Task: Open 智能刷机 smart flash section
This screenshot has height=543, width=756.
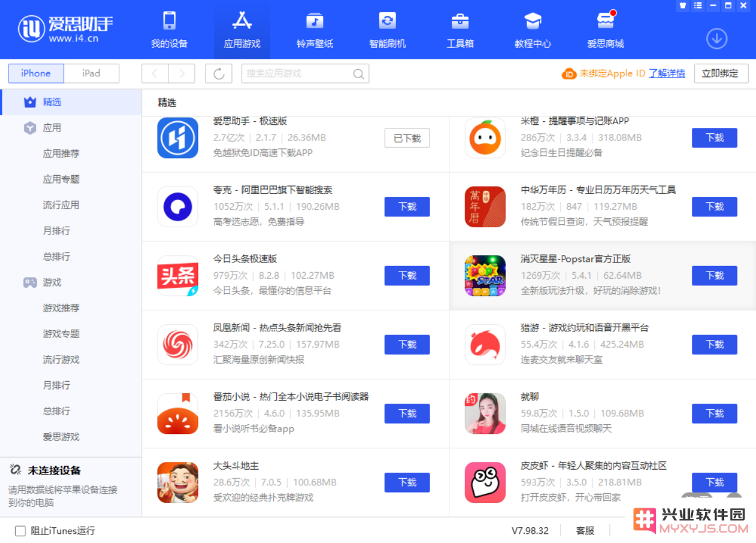Action: (388, 29)
